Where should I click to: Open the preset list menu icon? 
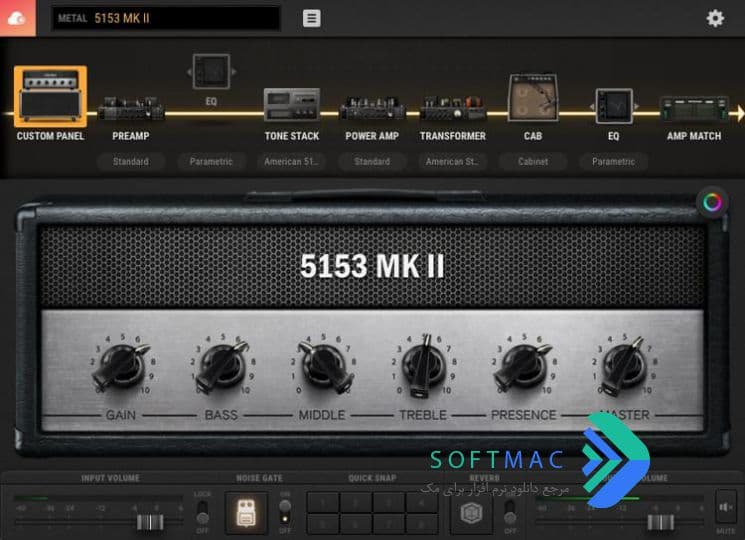tap(312, 18)
